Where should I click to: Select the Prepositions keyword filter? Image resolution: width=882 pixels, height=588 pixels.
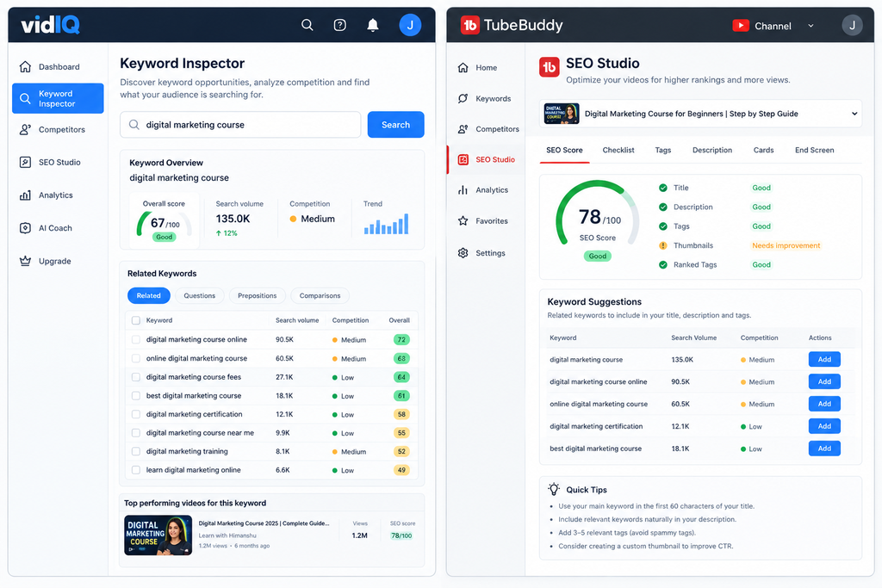click(x=257, y=295)
